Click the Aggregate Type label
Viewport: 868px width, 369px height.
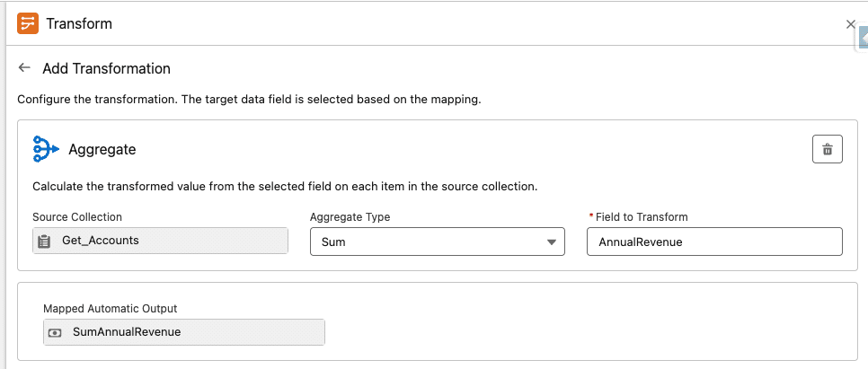pos(350,217)
